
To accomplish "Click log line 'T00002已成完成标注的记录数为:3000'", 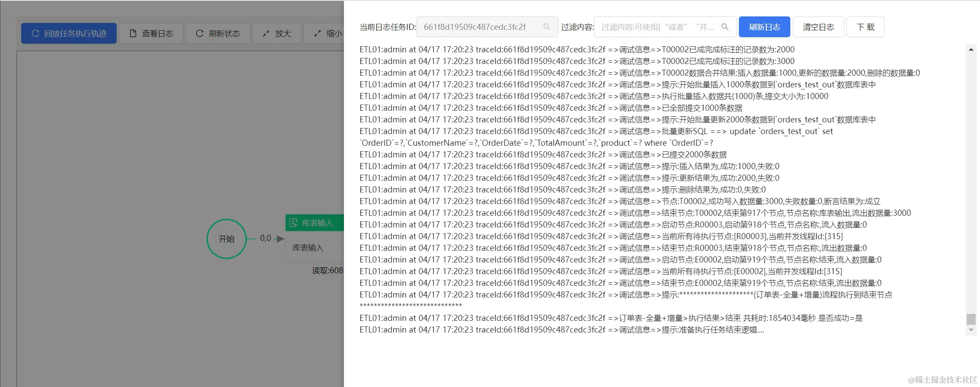I will tap(577, 61).
